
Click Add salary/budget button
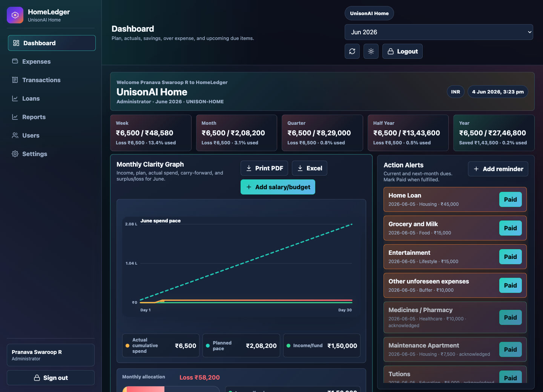278,187
